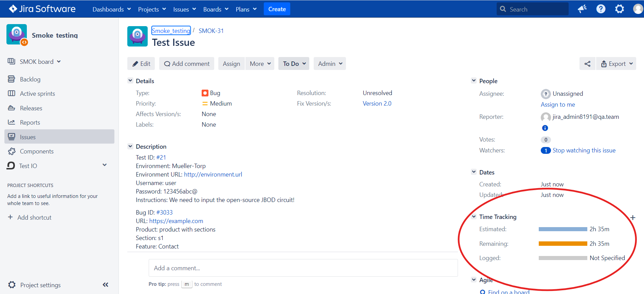Click the Assign to me link
The width and height of the screenshot is (644, 294).
pyautogui.click(x=558, y=105)
